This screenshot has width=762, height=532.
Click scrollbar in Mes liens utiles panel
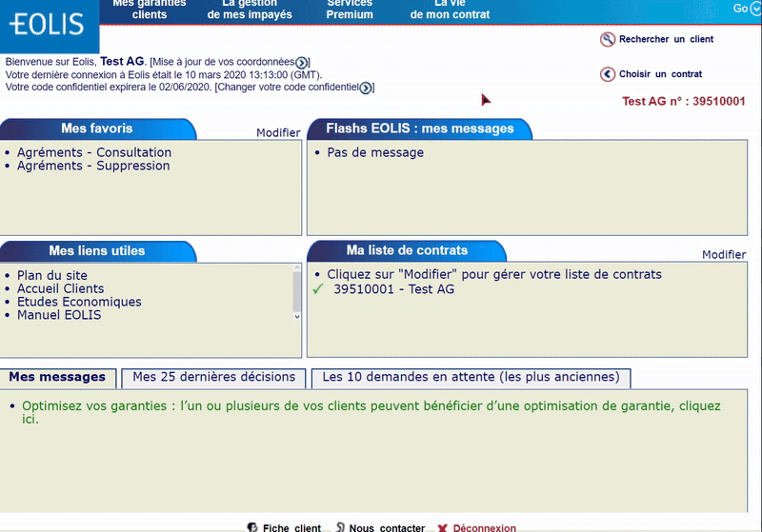(x=296, y=293)
